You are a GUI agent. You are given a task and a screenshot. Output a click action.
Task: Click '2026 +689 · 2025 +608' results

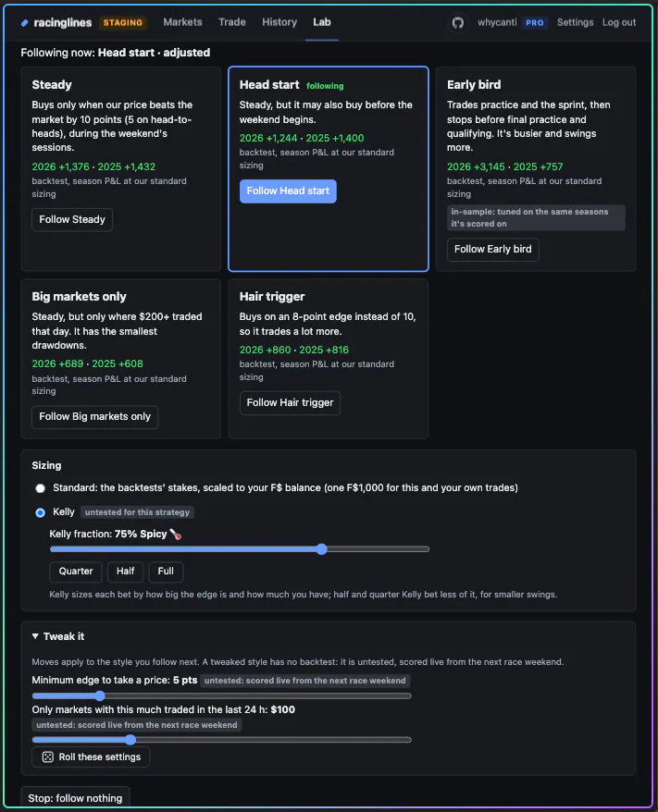point(88,364)
